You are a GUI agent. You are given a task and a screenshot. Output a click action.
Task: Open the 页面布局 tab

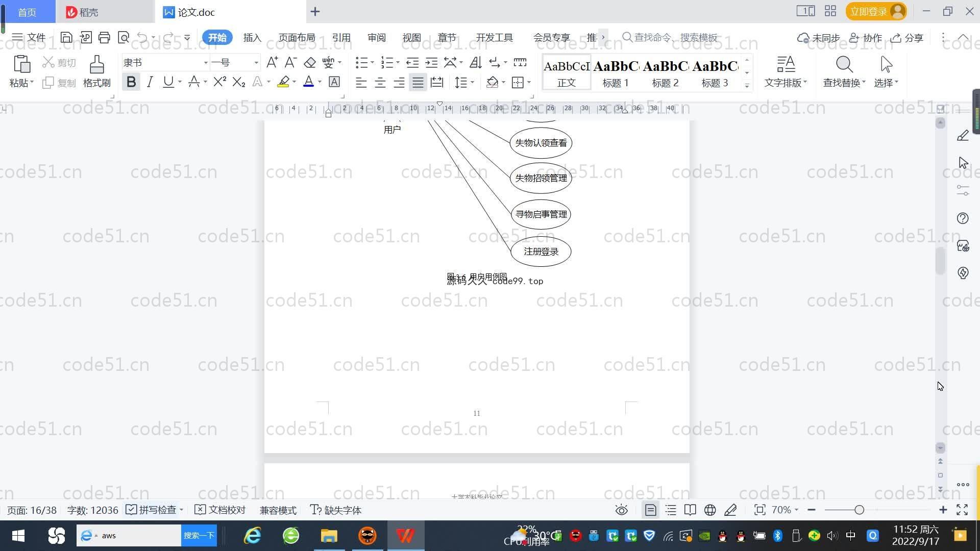click(297, 37)
